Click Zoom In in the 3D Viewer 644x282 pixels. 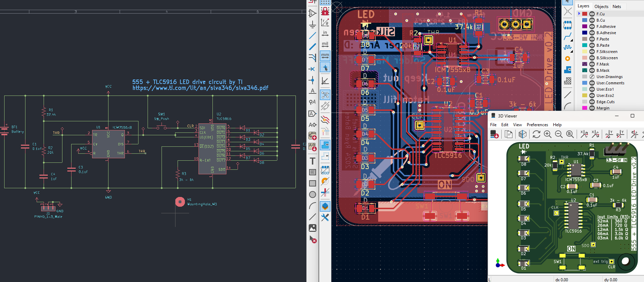[x=548, y=134]
